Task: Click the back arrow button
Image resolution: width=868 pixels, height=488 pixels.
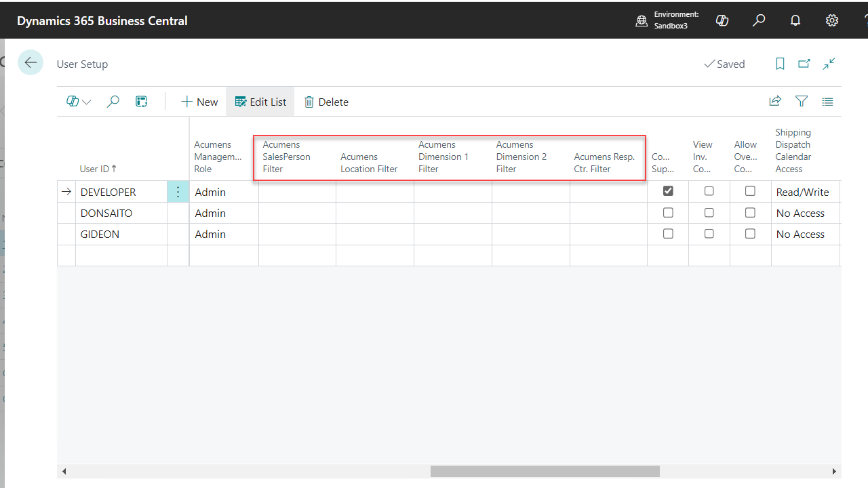Action: (31, 63)
